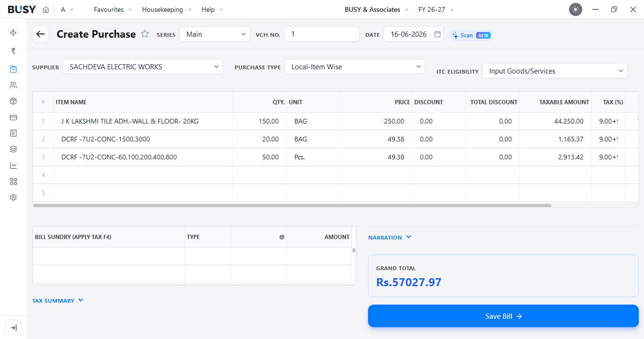Open the people parties sidebar icon
Screen dimensions: 644x339
(x=13, y=85)
